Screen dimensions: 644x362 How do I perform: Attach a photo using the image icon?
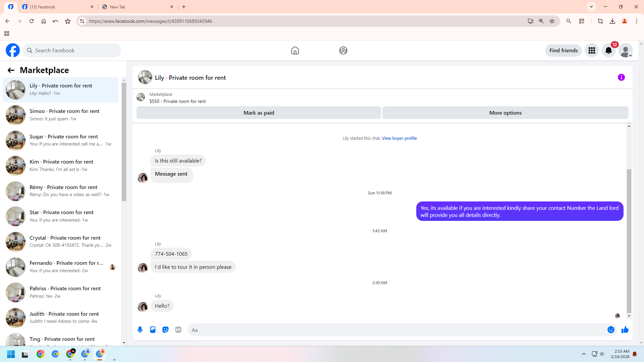[x=153, y=330]
